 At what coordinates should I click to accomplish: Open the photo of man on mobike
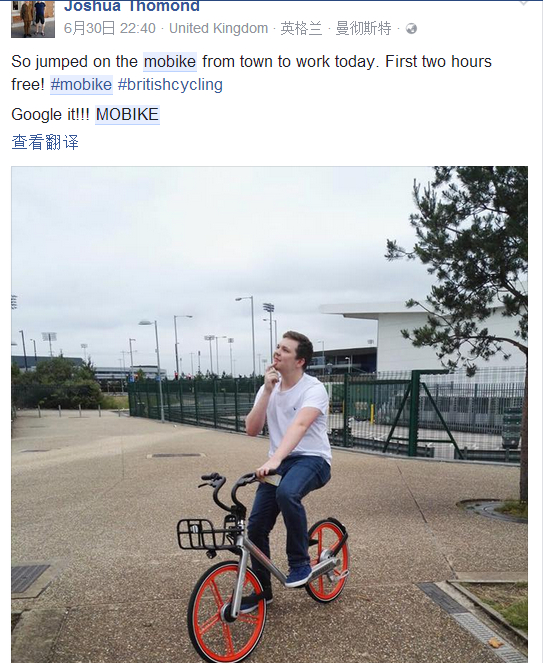[269, 414]
